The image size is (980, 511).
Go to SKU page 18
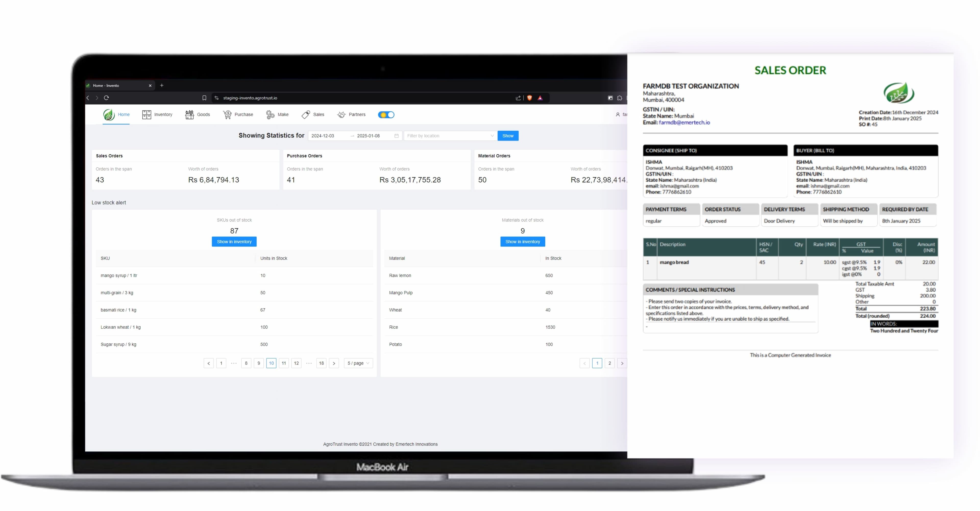tap(322, 363)
